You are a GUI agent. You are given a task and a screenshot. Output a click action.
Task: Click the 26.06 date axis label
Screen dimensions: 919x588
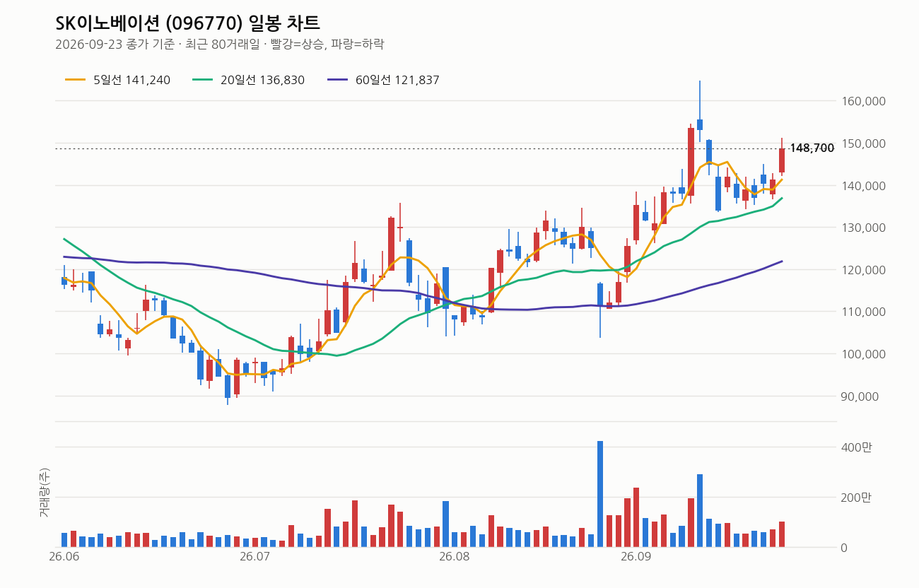click(x=64, y=558)
